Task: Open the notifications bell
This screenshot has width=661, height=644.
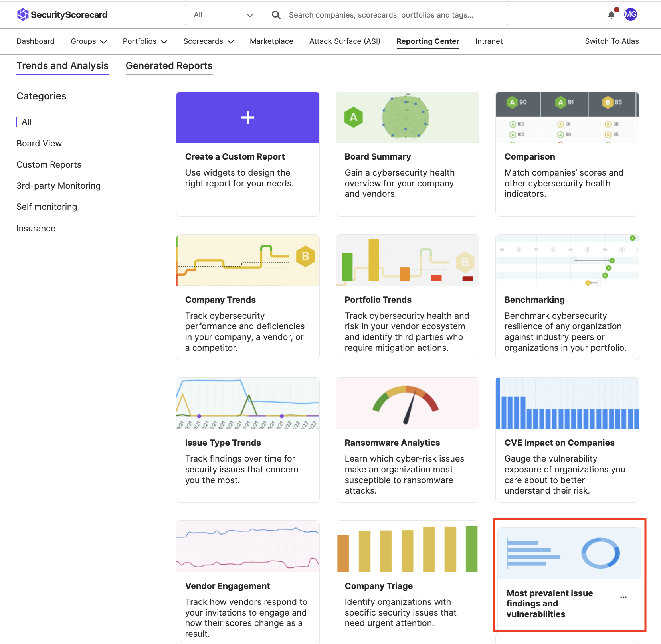Action: point(611,15)
